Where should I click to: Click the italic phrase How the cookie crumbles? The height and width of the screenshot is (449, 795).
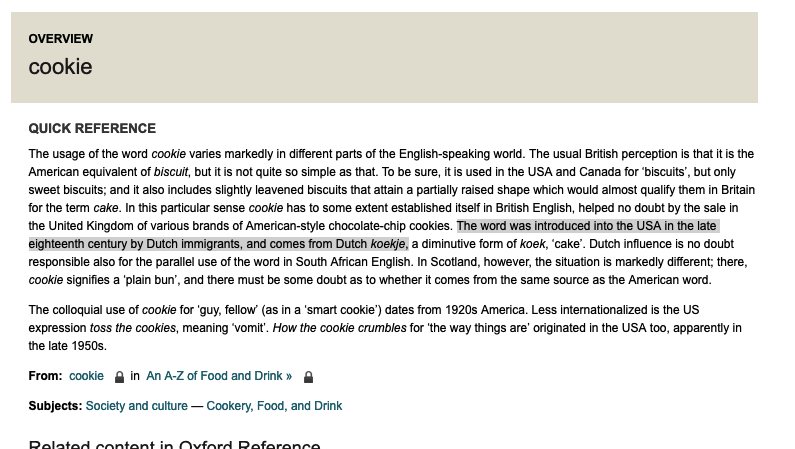tap(340, 328)
